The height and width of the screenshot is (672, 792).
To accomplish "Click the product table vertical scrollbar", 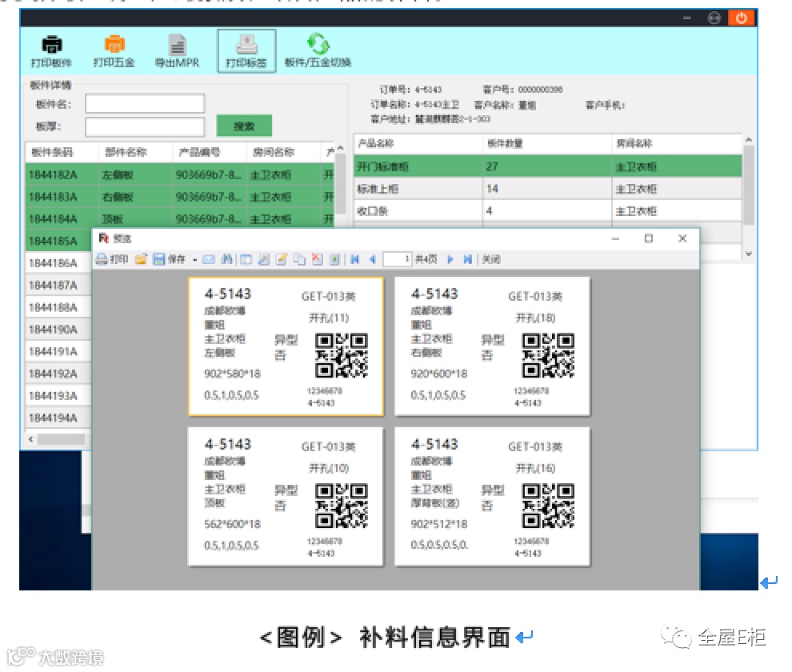I will 749,186.
